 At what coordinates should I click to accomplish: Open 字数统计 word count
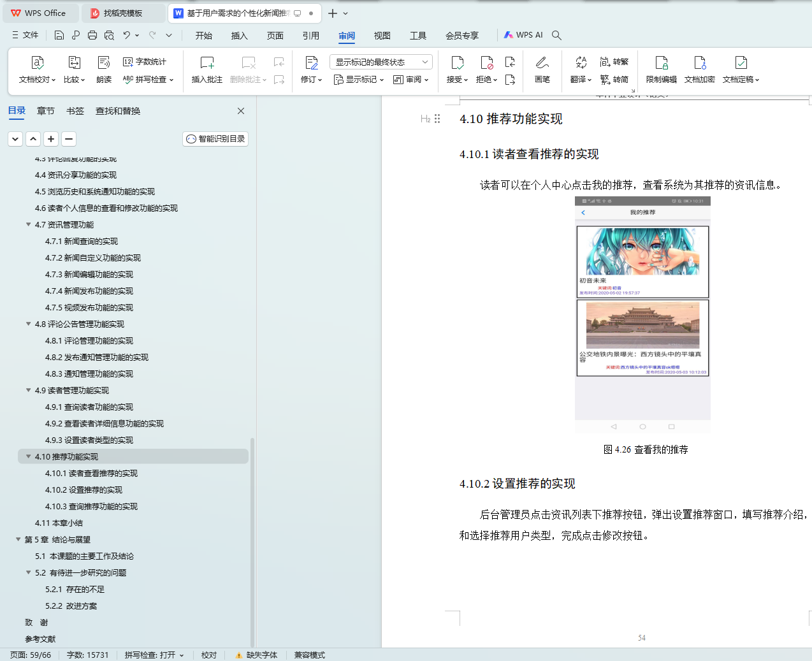pos(145,62)
